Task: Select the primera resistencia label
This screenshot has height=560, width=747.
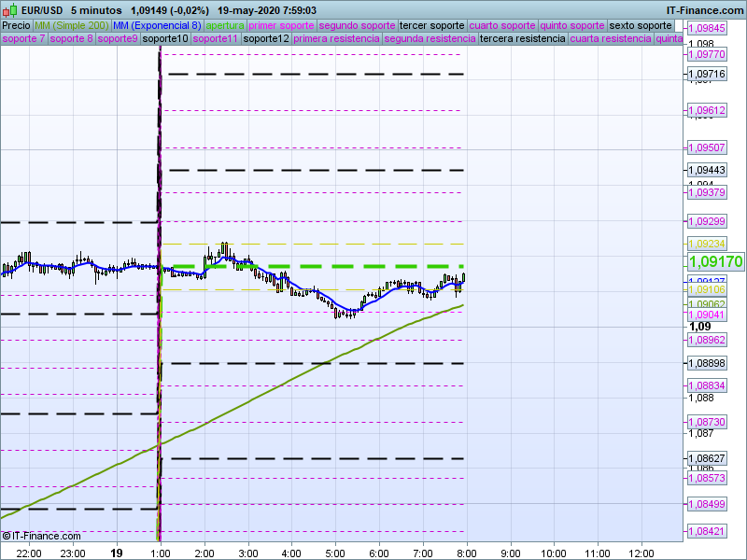Action: click(x=336, y=39)
